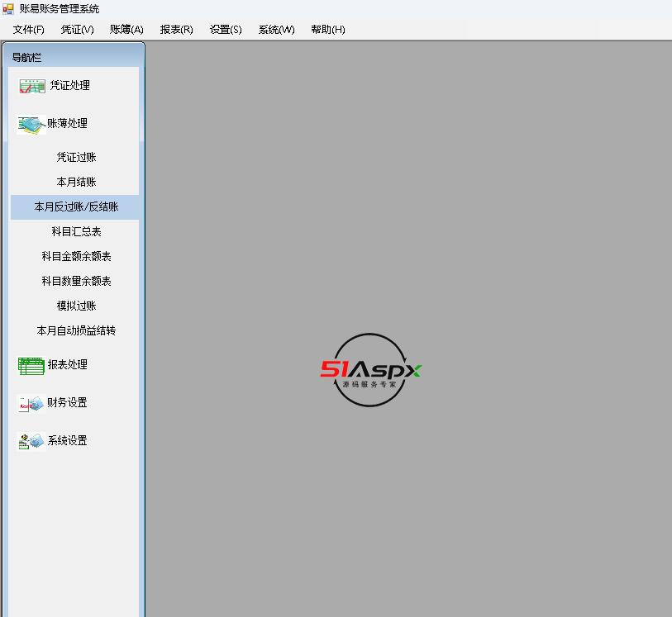Click the 财务设置 icon
The width and height of the screenshot is (672, 617).
pos(31,404)
